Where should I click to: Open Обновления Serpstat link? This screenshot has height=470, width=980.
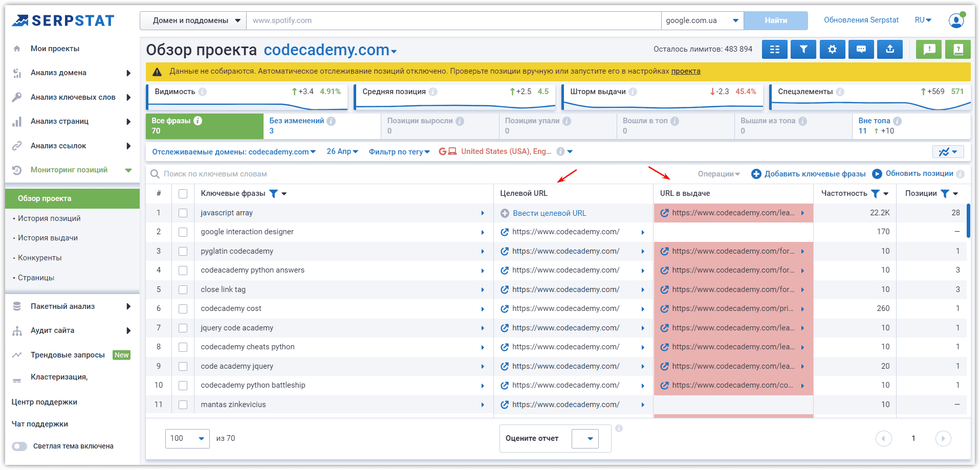(861, 20)
